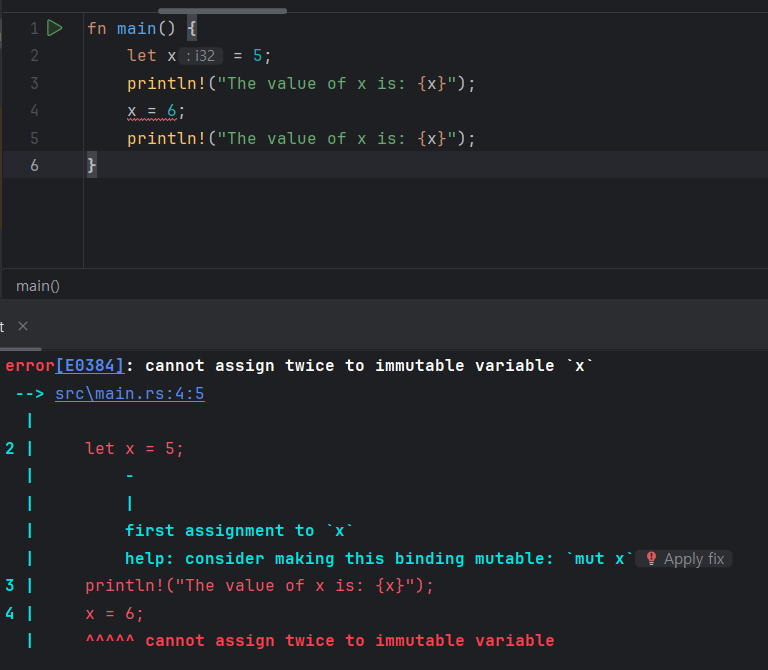The width and height of the screenshot is (768, 670).
Task: Click the let keyword on line 2
Action: 142,56
